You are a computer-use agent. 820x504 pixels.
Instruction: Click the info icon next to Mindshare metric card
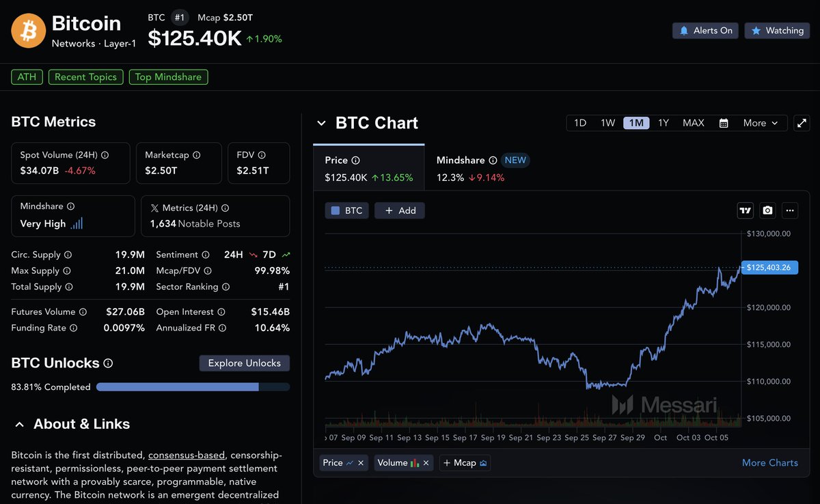click(71, 206)
